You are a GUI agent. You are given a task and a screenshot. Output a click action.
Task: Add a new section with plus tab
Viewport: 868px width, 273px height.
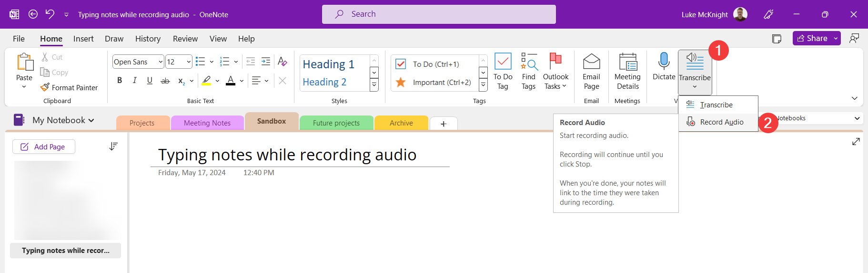click(444, 124)
